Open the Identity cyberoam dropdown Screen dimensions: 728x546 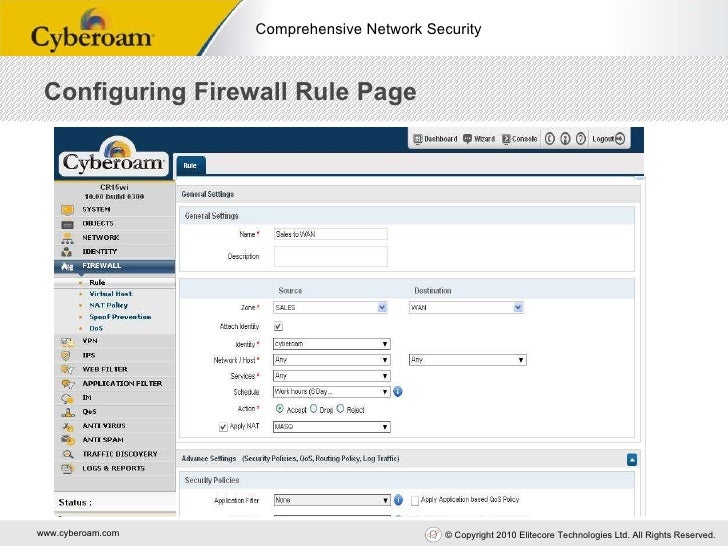(332, 344)
